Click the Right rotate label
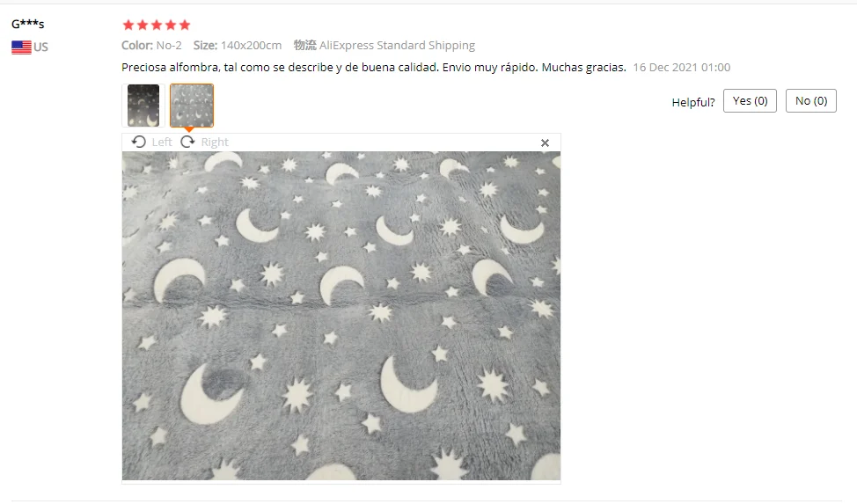The height and width of the screenshot is (504, 857). point(215,142)
